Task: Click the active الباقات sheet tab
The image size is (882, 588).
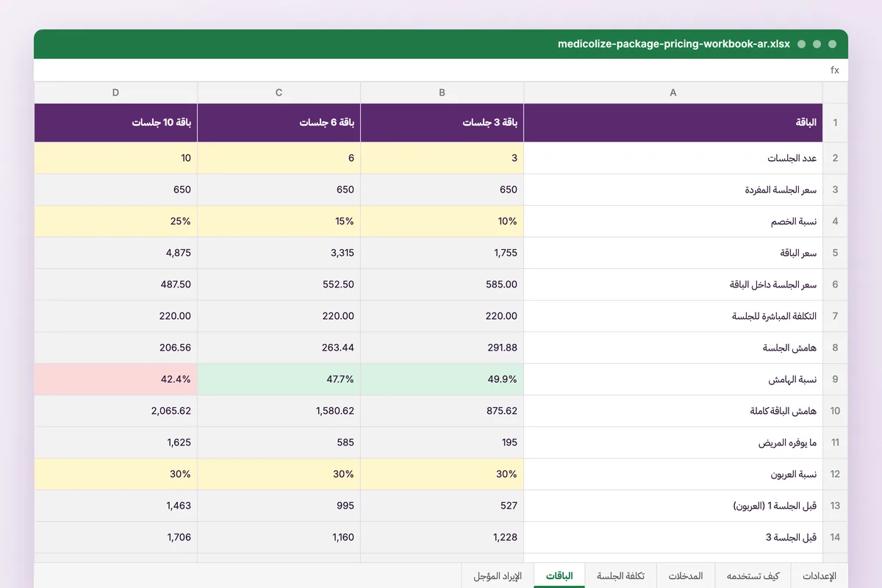Action: tap(559, 576)
